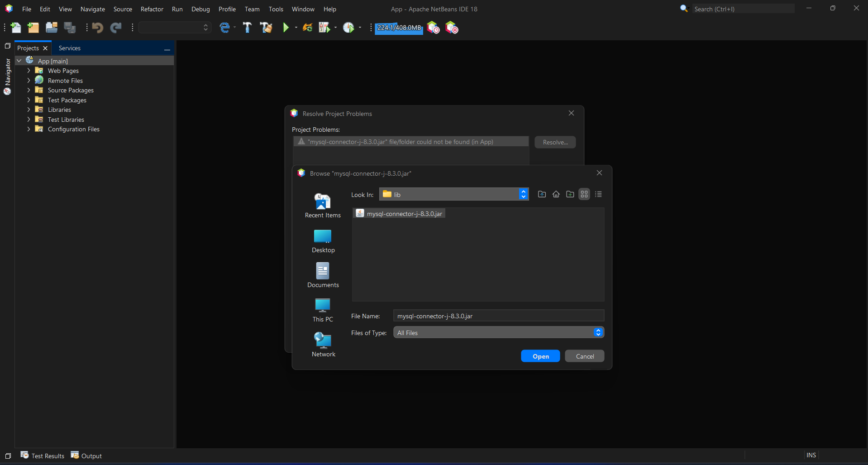Viewport: 868px width, 465px height.
Task: Click the Search (Ctrl+I) field
Action: 743,9
